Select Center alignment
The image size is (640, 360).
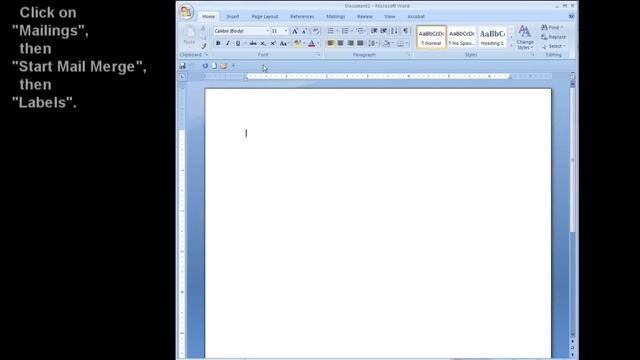pos(340,43)
